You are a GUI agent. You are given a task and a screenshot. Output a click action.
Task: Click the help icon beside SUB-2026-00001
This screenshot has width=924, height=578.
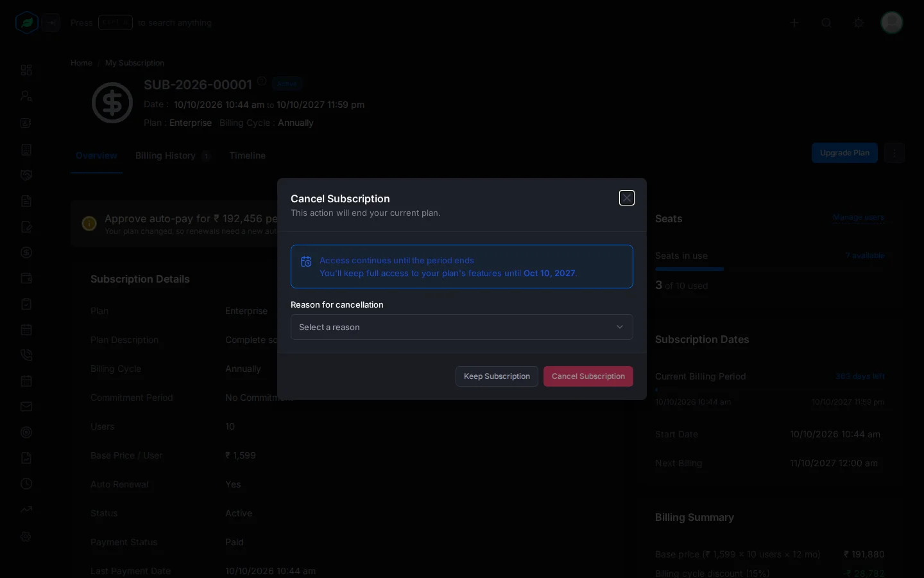click(x=262, y=81)
